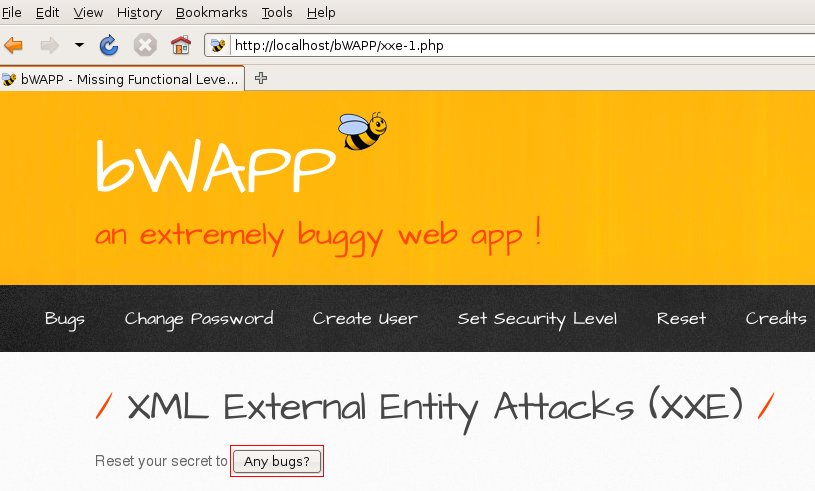815x491 pixels.
Task: Open the Edit menu
Action: pyautogui.click(x=47, y=12)
